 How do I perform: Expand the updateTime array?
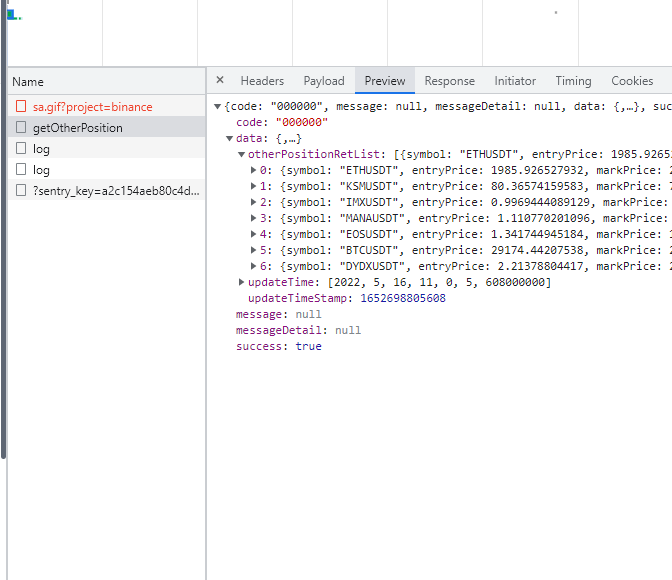pos(242,282)
